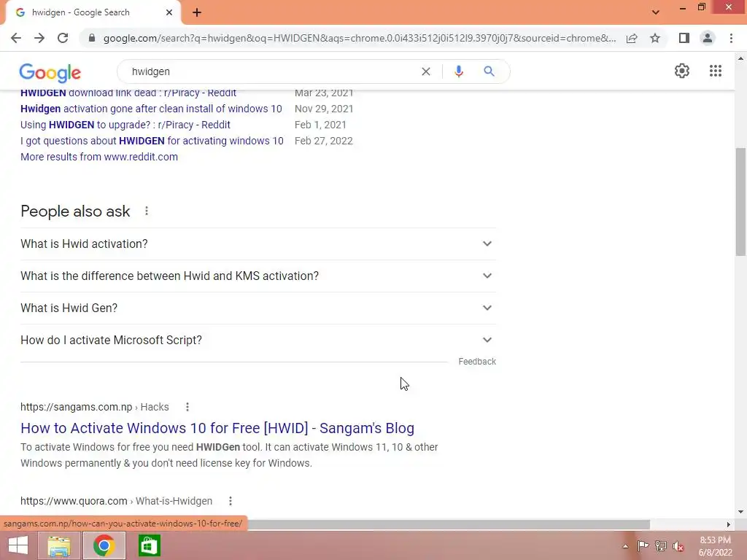
Task: Click the vertical scrollbar thumb
Action: (740, 203)
